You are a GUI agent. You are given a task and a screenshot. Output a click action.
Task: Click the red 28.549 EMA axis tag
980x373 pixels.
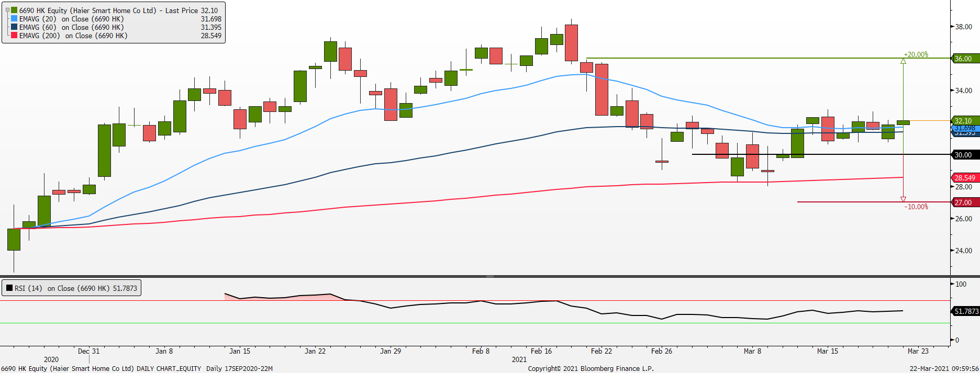pyautogui.click(x=965, y=178)
